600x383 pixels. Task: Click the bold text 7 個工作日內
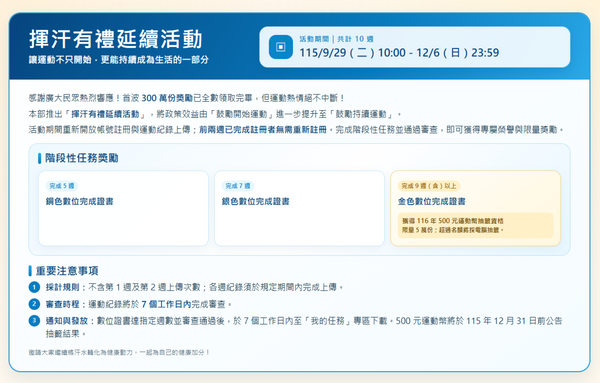click(x=166, y=305)
